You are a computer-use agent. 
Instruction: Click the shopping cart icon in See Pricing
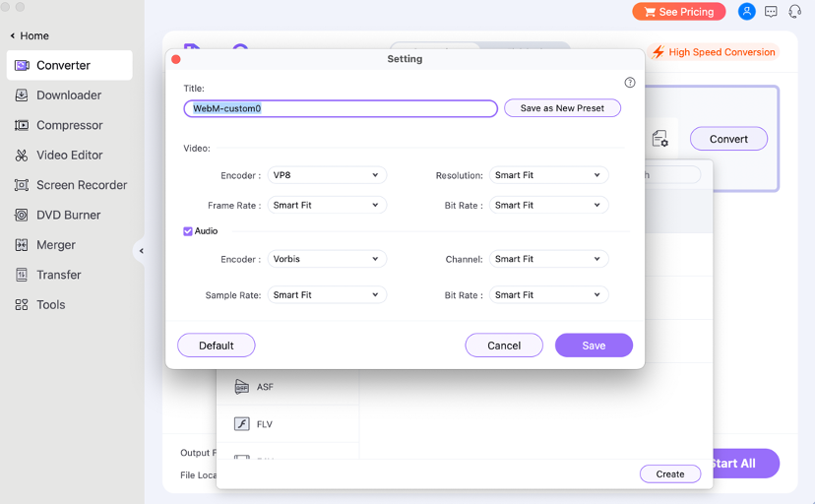pos(650,12)
